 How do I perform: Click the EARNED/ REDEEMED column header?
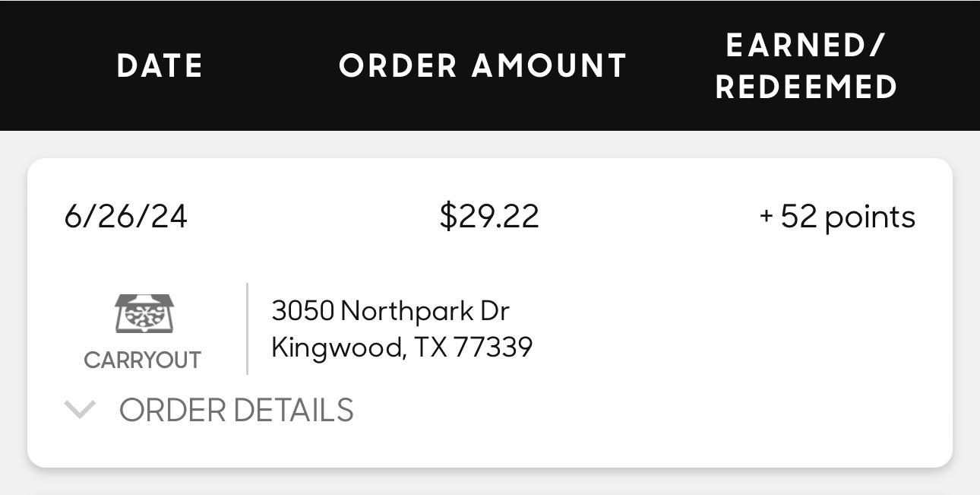point(806,66)
